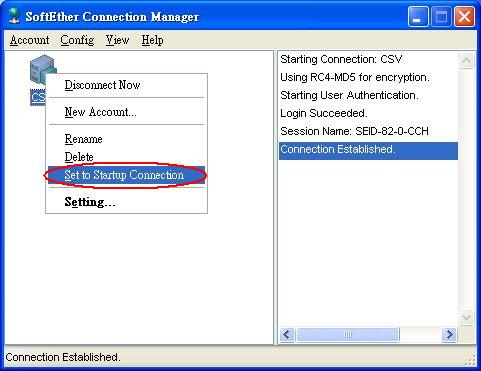Maximize the SoftEther Connection Manager window
481x371 pixels.
pos(441,17)
